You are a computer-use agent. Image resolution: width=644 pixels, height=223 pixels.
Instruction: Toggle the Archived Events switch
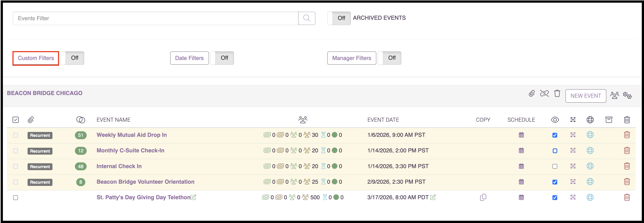[x=339, y=18]
